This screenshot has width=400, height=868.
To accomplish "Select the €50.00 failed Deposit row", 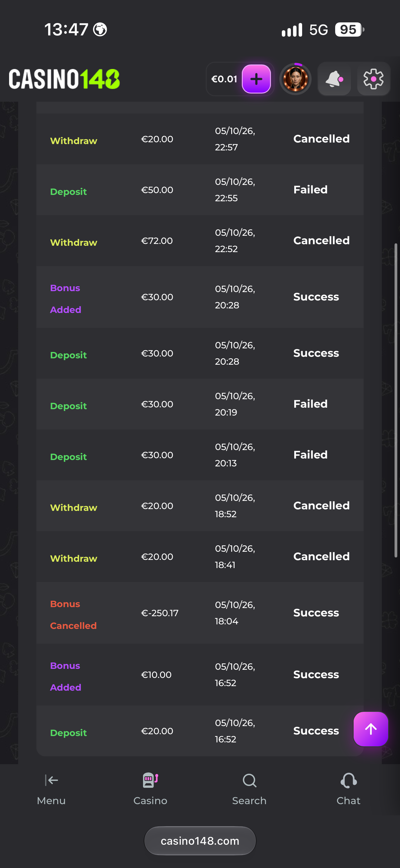I will tap(200, 190).
